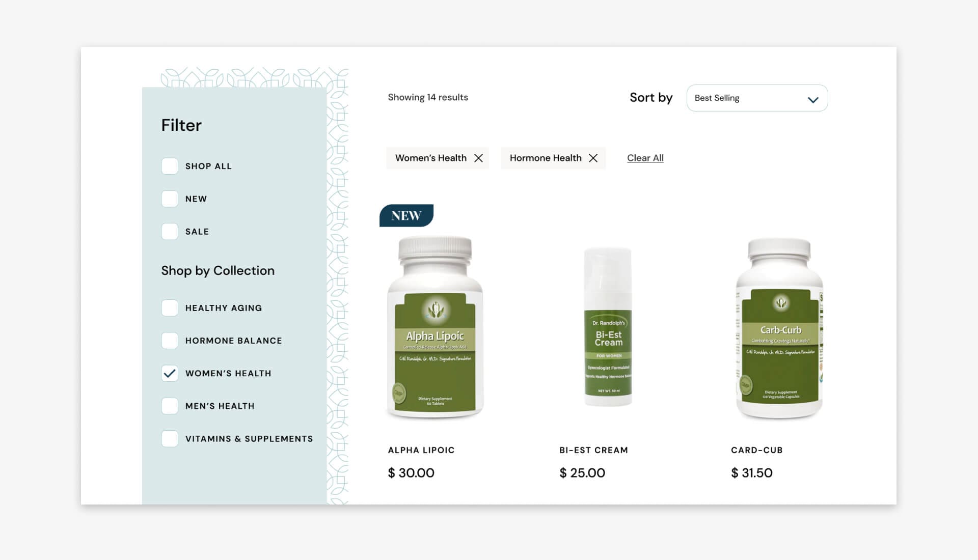978x560 pixels.
Task: Click the Sort by dropdown chevron arrow
Action: point(813,100)
